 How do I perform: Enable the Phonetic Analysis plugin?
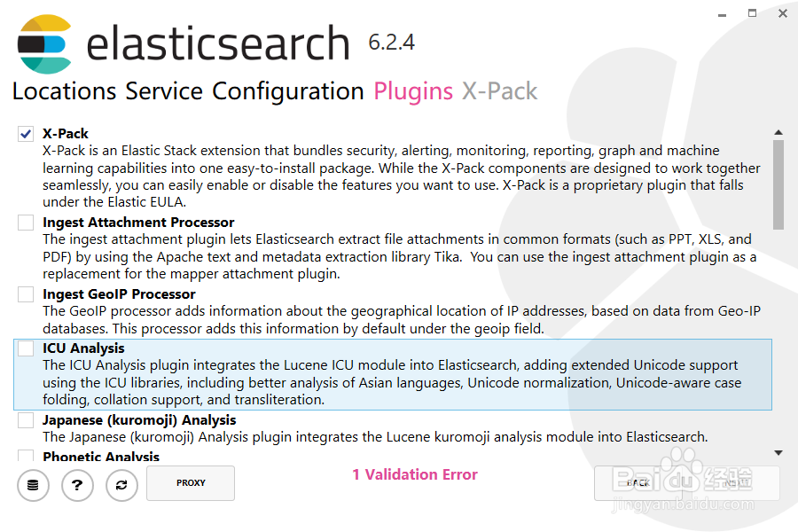pos(25,457)
